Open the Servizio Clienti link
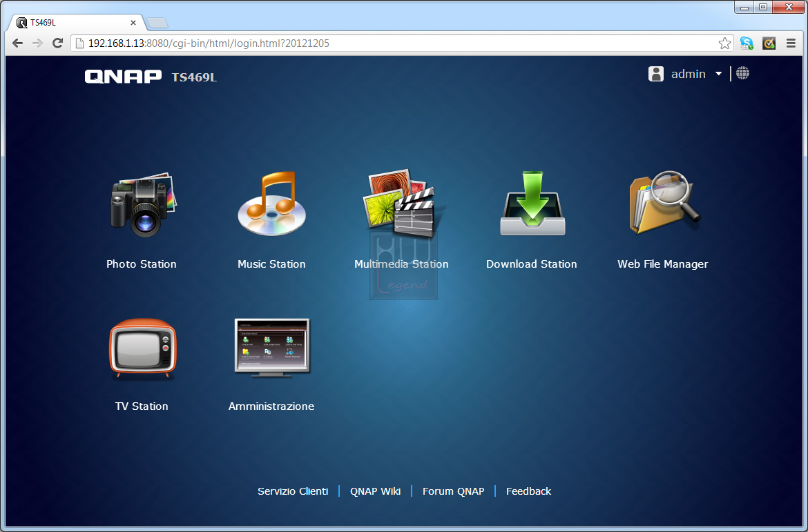The image size is (808, 532). pos(293,491)
